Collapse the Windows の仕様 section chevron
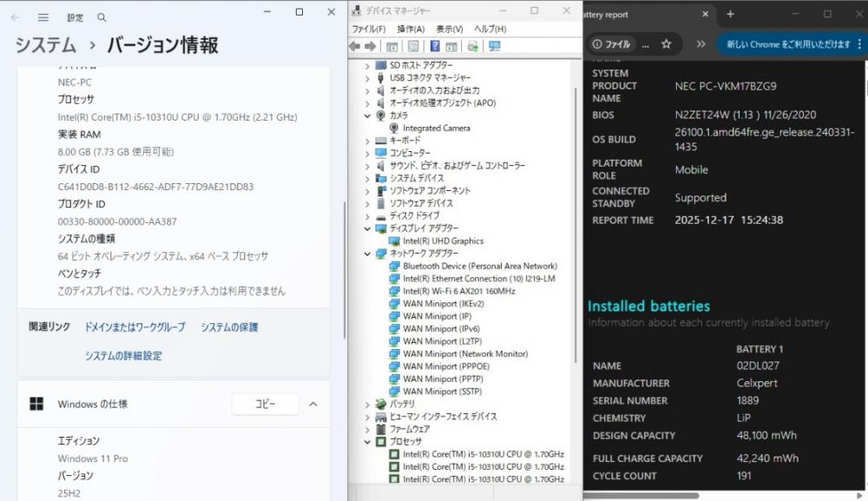Screen dimensions: 868x501 [313, 404]
